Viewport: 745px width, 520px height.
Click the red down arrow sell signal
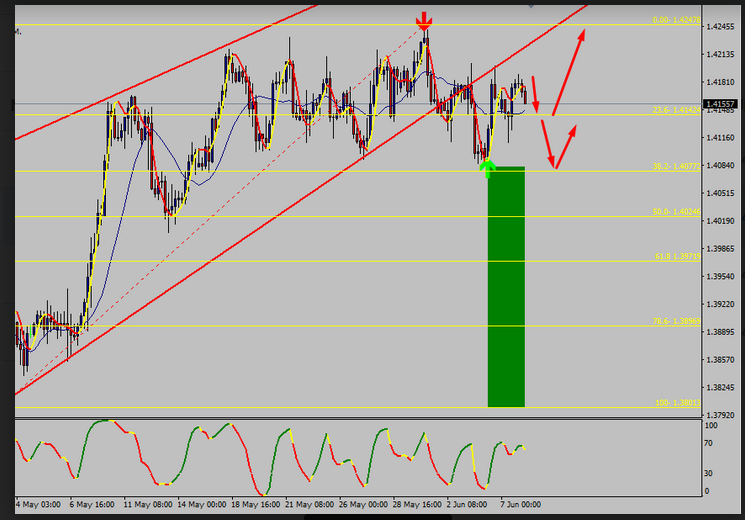425,21
